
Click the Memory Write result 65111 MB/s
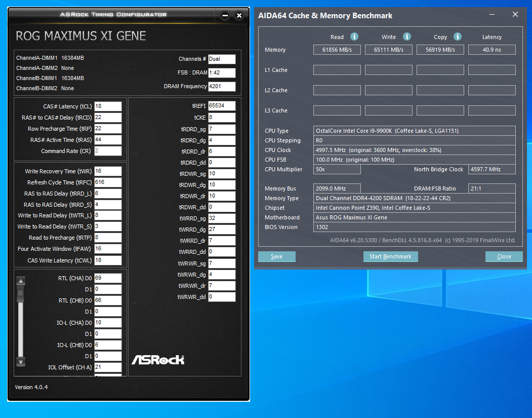(x=388, y=50)
